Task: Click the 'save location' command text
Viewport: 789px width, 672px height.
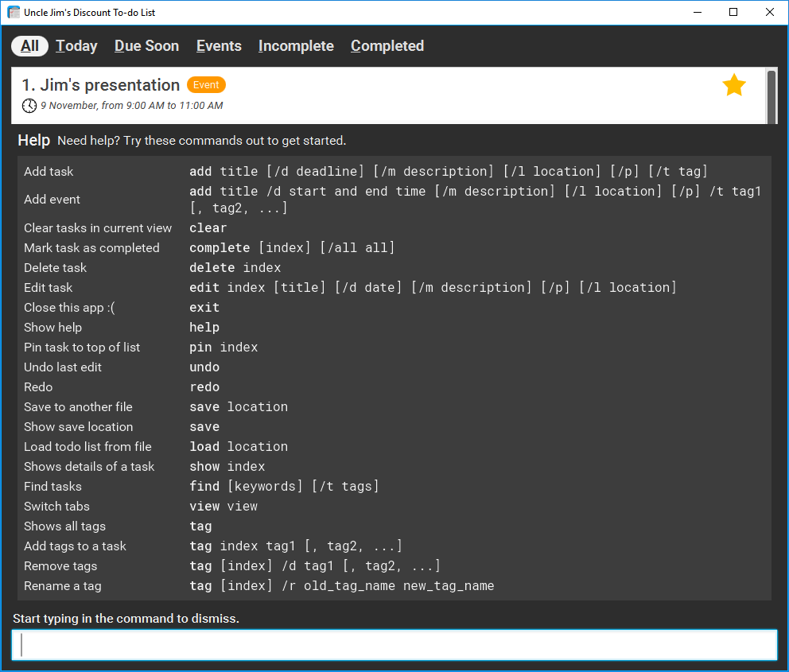Action: point(239,407)
